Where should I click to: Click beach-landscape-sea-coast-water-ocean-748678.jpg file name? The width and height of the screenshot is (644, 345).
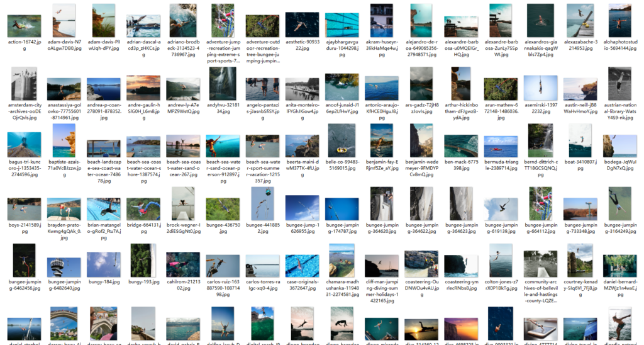click(x=104, y=171)
